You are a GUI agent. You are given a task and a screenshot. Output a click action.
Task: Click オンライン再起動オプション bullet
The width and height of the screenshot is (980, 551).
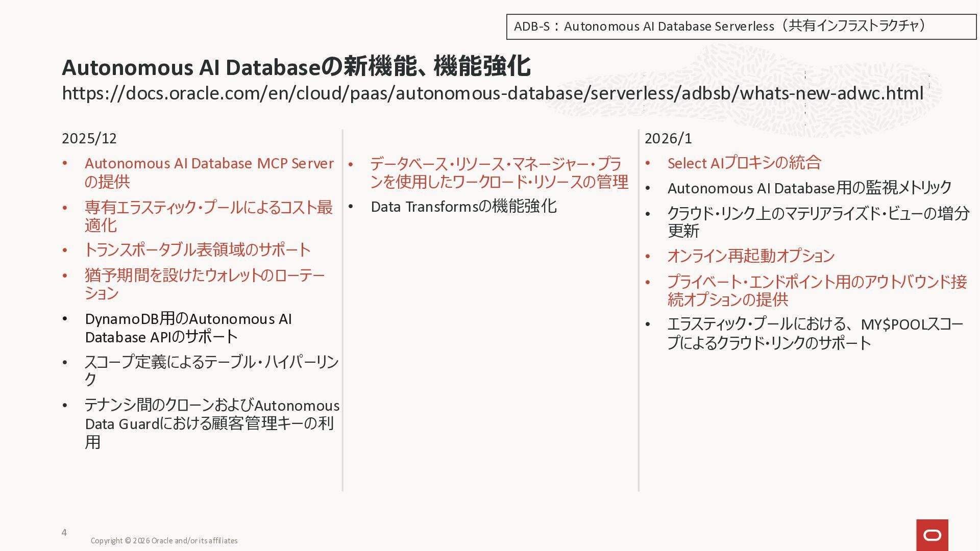click(750, 256)
